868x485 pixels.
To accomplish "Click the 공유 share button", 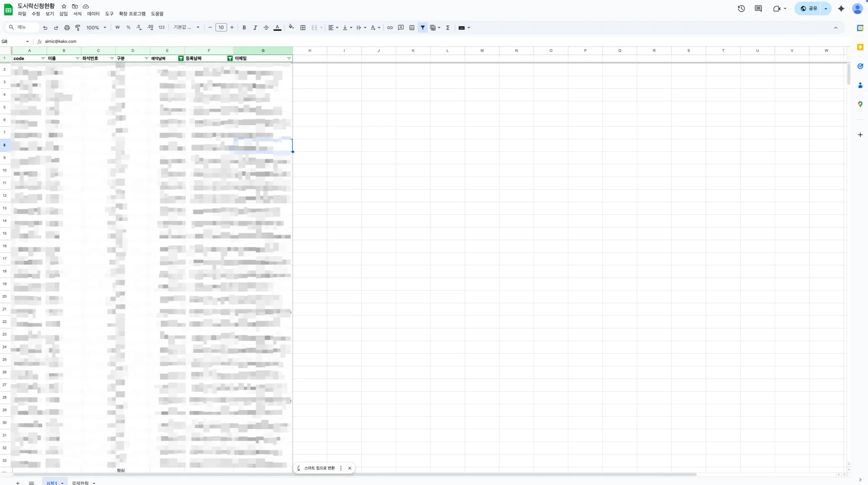I will click(x=809, y=9).
